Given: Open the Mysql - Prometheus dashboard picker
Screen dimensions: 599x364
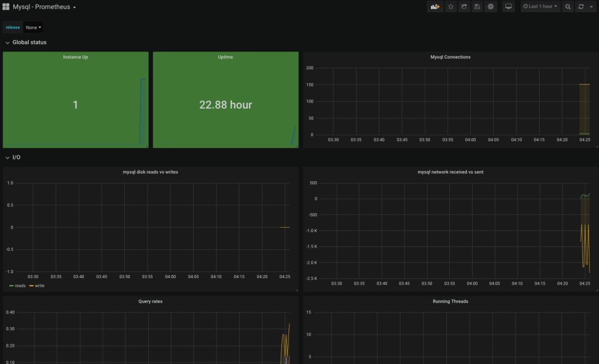Looking at the screenshot, I should [44, 7].
